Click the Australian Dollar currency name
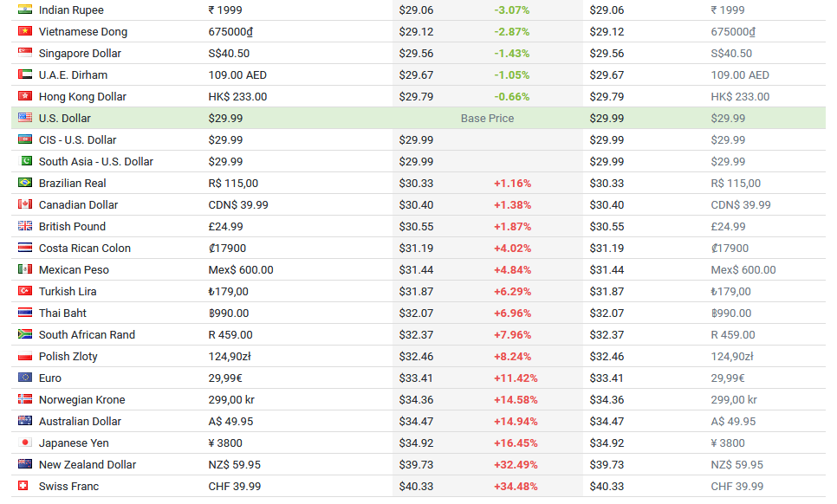 [80, 422]
